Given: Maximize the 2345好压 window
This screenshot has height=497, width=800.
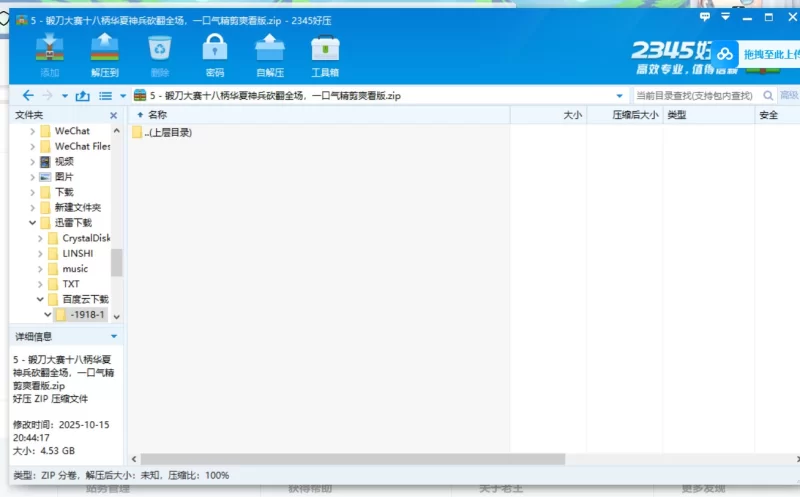Looking at the screenshot, I should pos(769,17).
